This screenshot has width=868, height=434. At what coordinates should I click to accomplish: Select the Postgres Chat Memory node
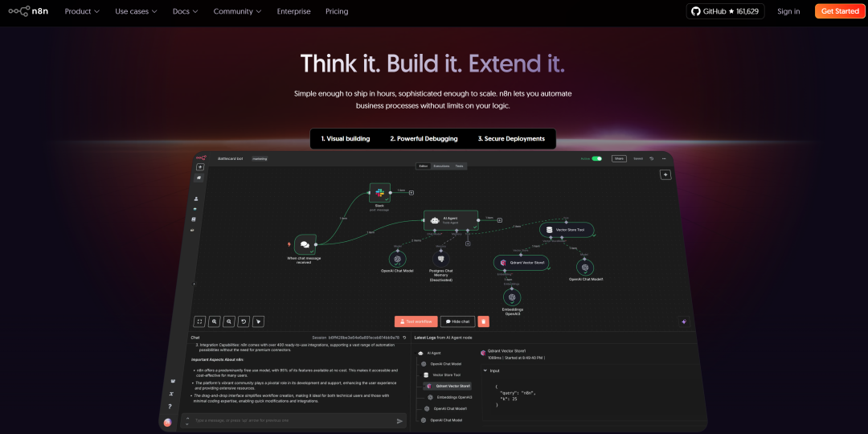(441, 259)
